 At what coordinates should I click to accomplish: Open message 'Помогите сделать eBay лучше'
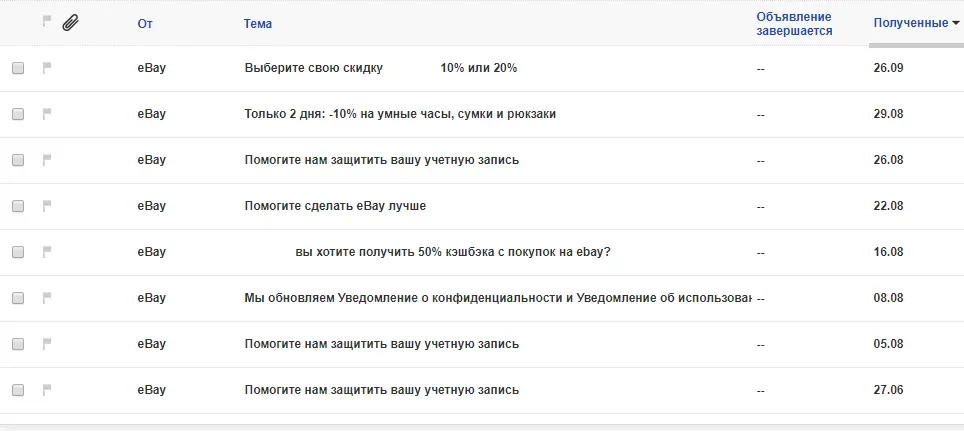pos(335,207)
